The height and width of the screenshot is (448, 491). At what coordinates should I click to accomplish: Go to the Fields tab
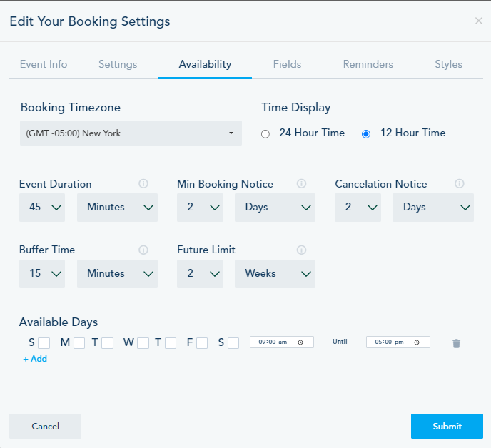click(287, 64)
